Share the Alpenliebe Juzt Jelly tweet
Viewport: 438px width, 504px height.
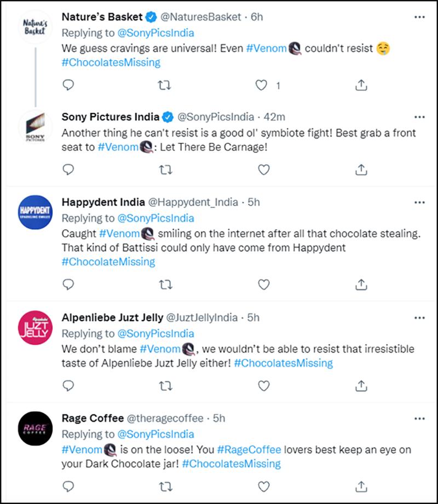click(x=361, y=386)
